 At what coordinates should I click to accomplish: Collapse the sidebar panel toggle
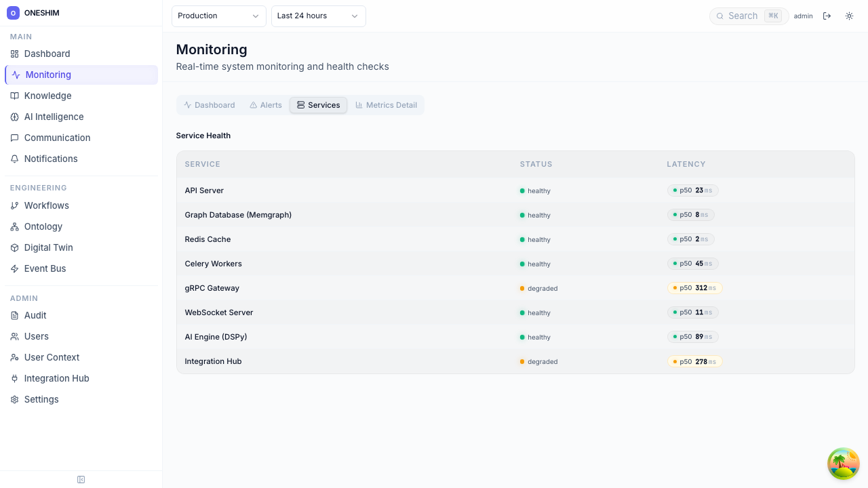81,479
